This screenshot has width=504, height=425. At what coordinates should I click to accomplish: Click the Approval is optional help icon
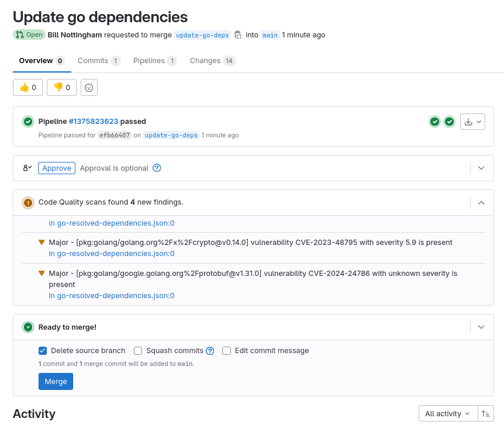pos(156,168)
